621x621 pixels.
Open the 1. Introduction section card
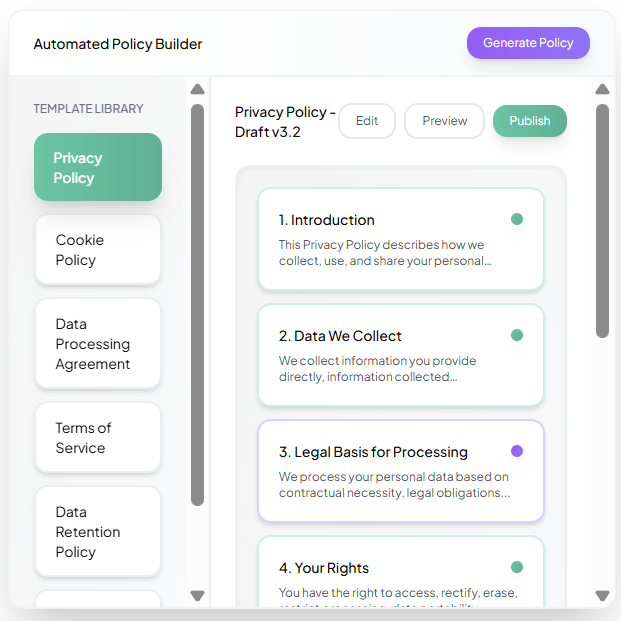(400, 239)
